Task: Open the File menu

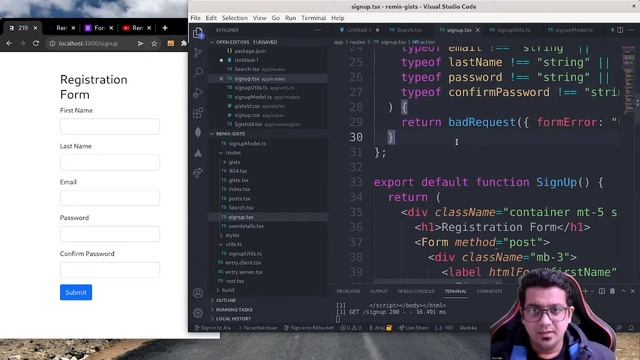Action: click(x=196, y=18)
